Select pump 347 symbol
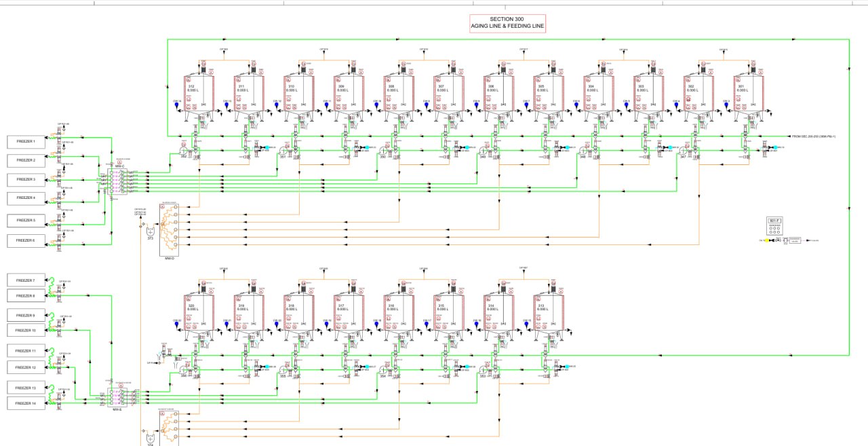Image resolution: width=868 pixels, height=446 pixels. tap(684, 150)
